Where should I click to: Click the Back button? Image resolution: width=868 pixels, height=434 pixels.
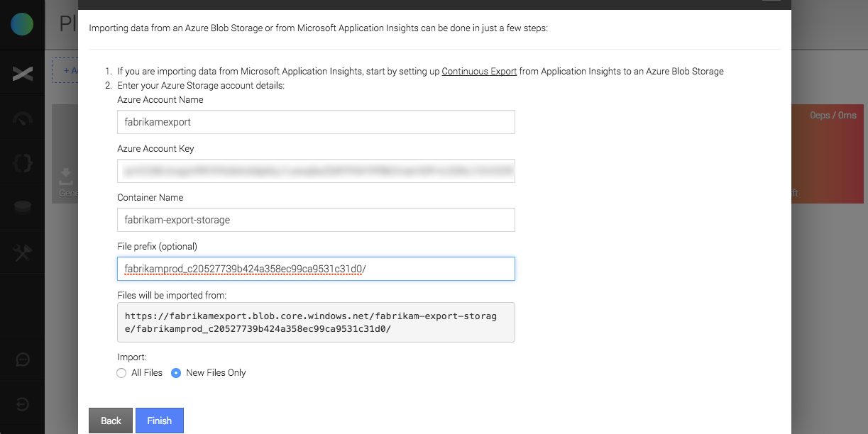[x=111, y=421]
